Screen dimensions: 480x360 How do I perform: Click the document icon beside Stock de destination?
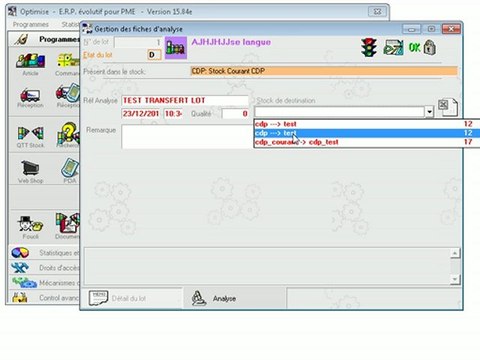[x=448, y=107]
